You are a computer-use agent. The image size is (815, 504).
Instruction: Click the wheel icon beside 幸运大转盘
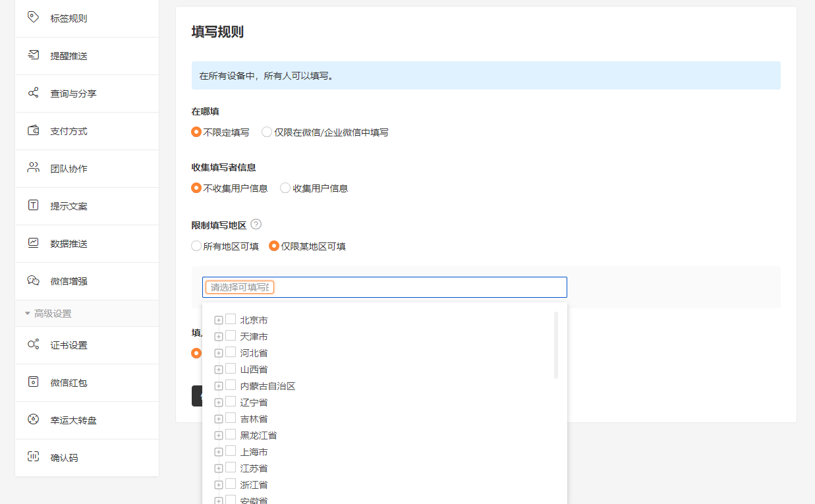click(x=33, y=420)
